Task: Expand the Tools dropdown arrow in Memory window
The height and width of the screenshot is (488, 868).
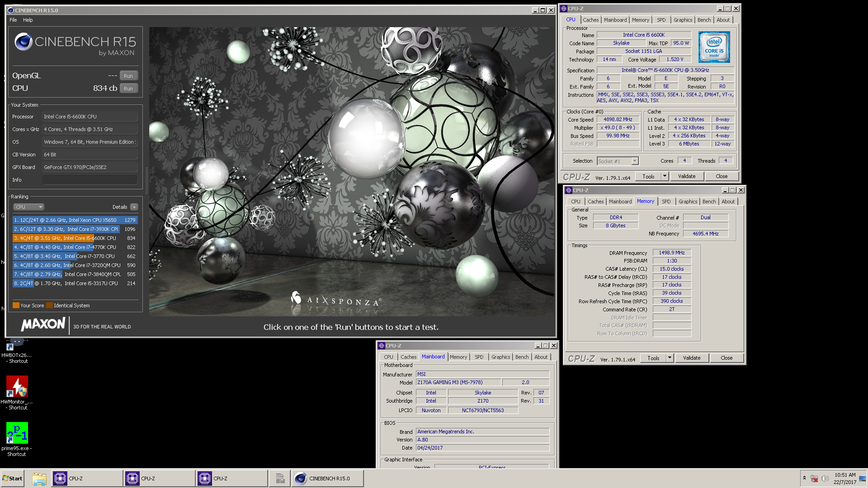Action: (670, 358)
